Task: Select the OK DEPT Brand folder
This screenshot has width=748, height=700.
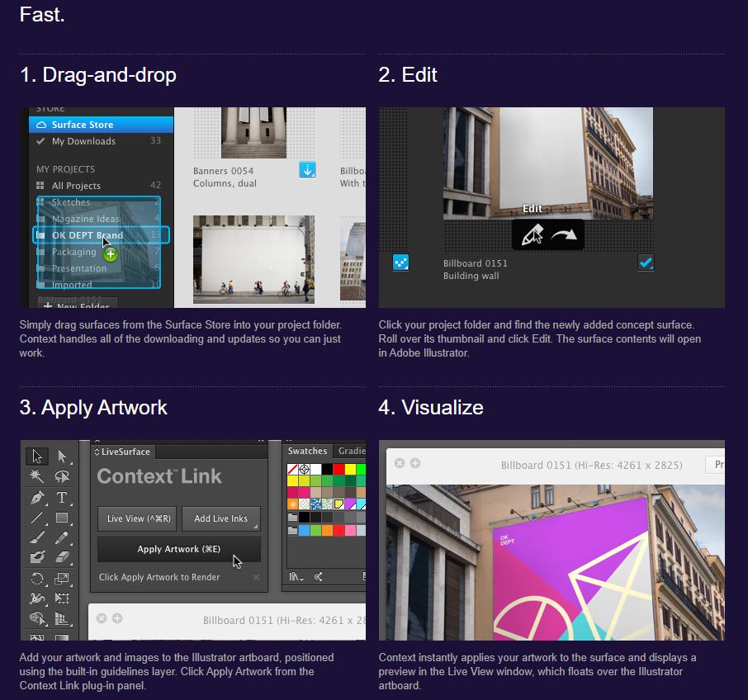Action: [x=101, y=235]
